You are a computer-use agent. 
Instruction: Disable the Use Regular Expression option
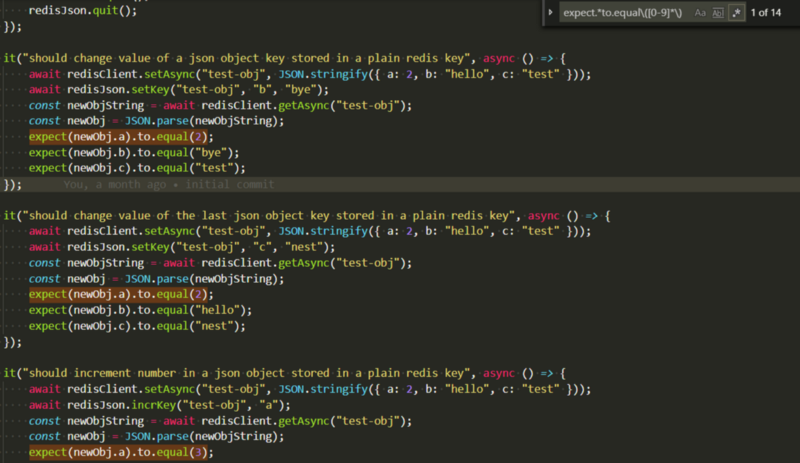coord(737,12)
